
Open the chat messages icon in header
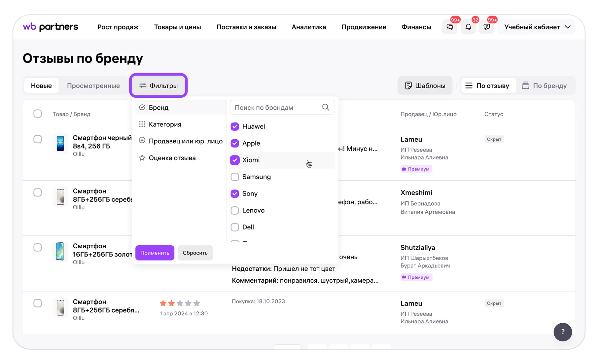pos(450,27)
